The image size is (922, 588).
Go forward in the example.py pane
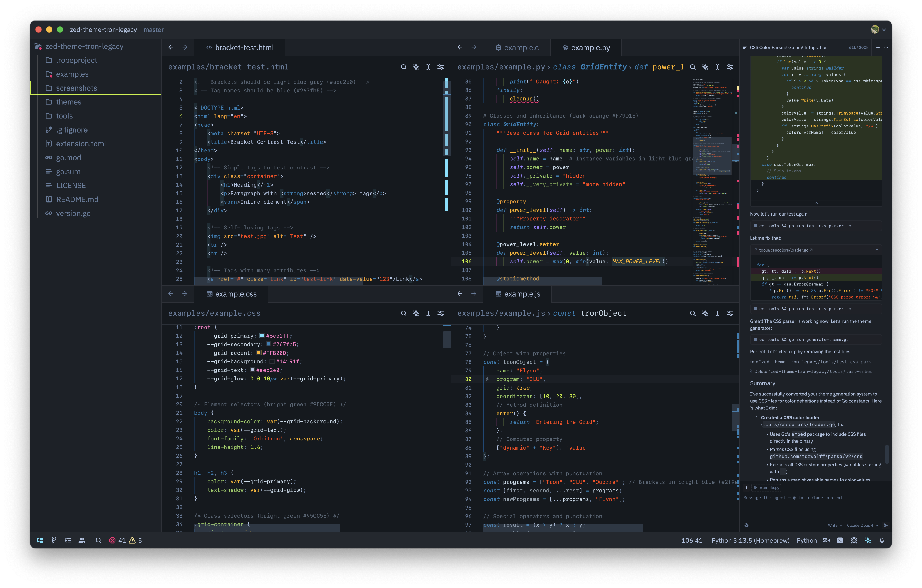(x=474, y=47)
